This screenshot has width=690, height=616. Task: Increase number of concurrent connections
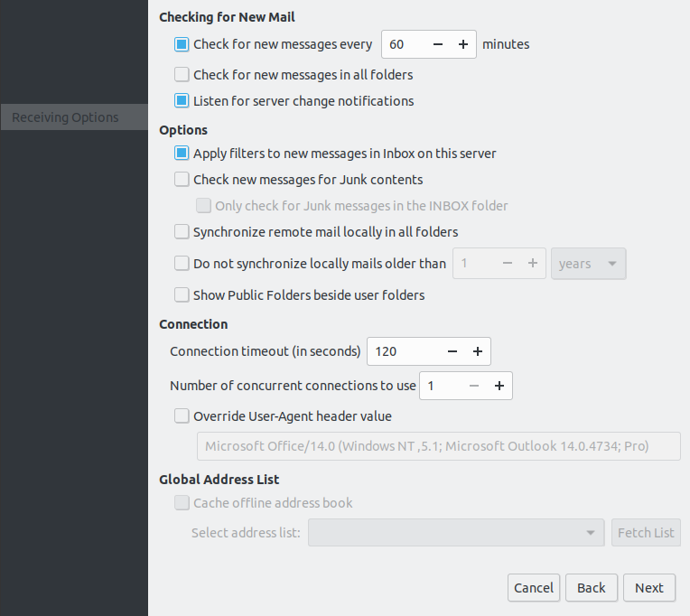(499, 386)
